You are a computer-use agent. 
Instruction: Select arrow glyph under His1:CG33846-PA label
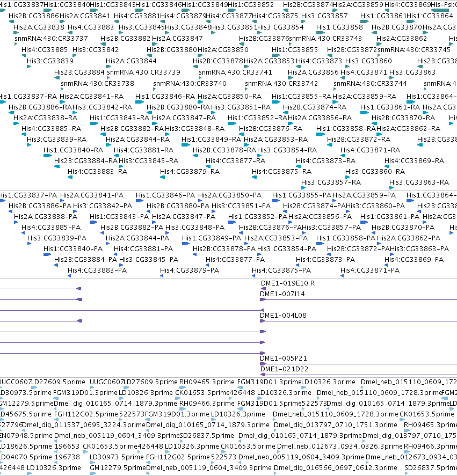[x=140, y=201]
